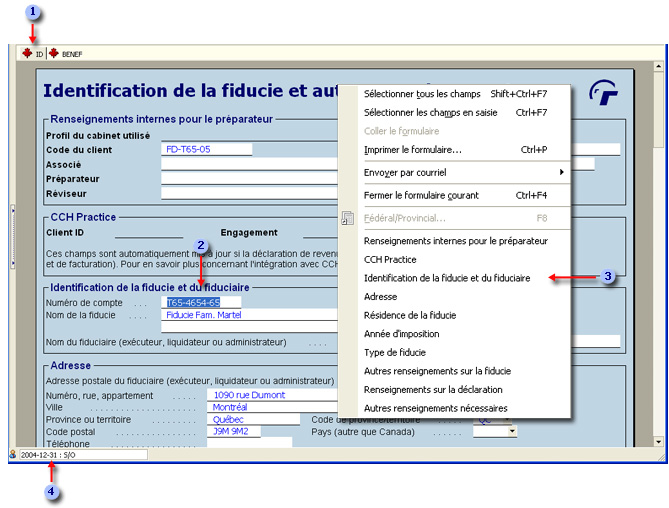Screen dimensions: 669x508
Task: Click the CCH Practice section heading
Action: (x=83, y=217)
